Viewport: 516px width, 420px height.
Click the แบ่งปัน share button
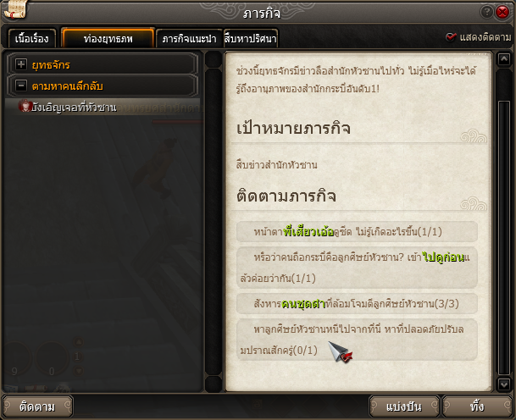click(x=404, y=406)
